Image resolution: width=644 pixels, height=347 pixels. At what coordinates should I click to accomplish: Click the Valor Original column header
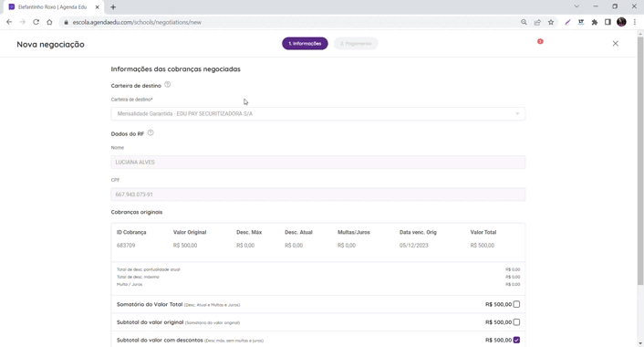(190, 232)
